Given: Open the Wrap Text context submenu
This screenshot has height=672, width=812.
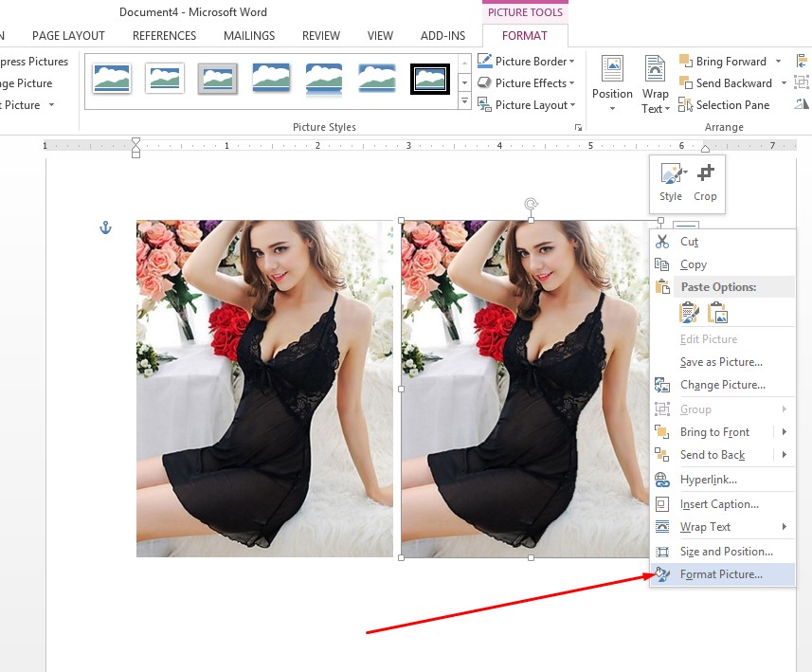Looking at the screenshot, I should (x=723, y=527).
